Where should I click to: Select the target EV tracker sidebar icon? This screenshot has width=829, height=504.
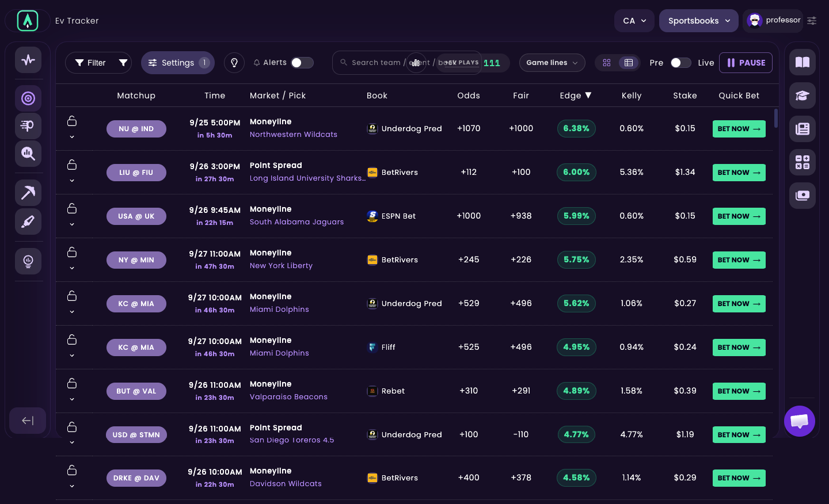click(x=28, y=98)
